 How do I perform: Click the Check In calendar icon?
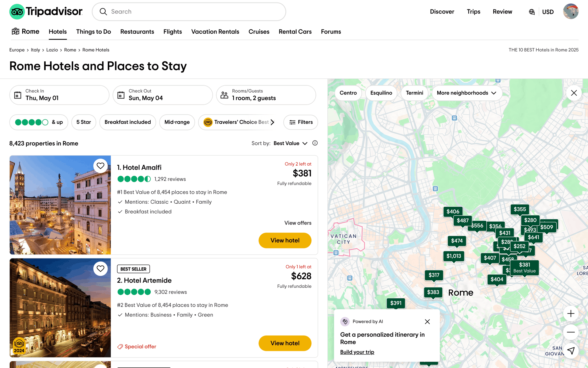pyautogui.click(x=18, y=95)
